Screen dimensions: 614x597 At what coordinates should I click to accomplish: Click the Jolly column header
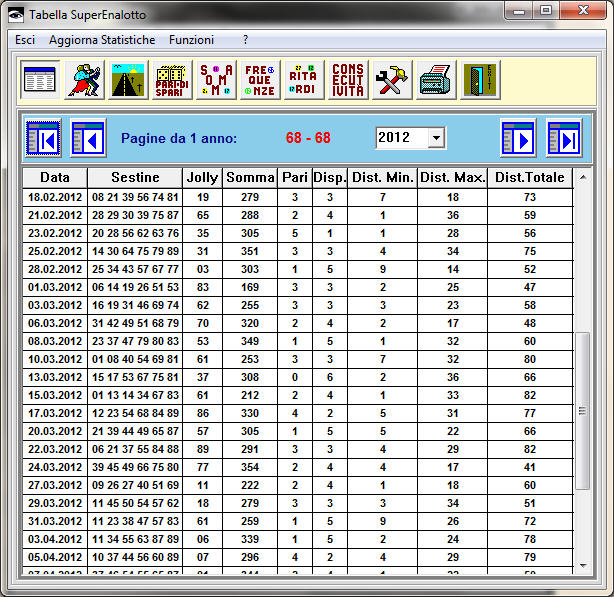[x=202, y=178]
